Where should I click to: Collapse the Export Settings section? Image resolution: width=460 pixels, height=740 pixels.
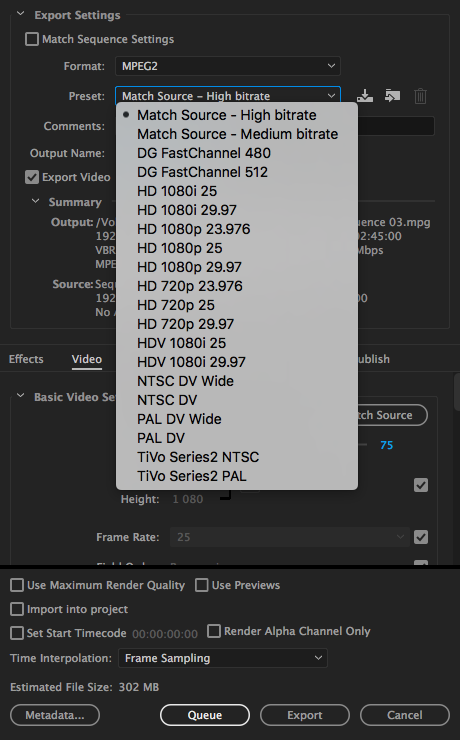point(21,14)
